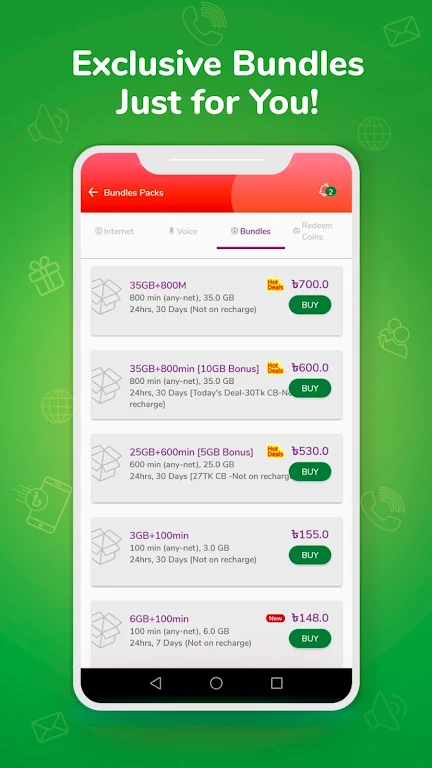Tap the back arrow beside Bundles Packs
432x768 pixels.
(x=93, y=192)
